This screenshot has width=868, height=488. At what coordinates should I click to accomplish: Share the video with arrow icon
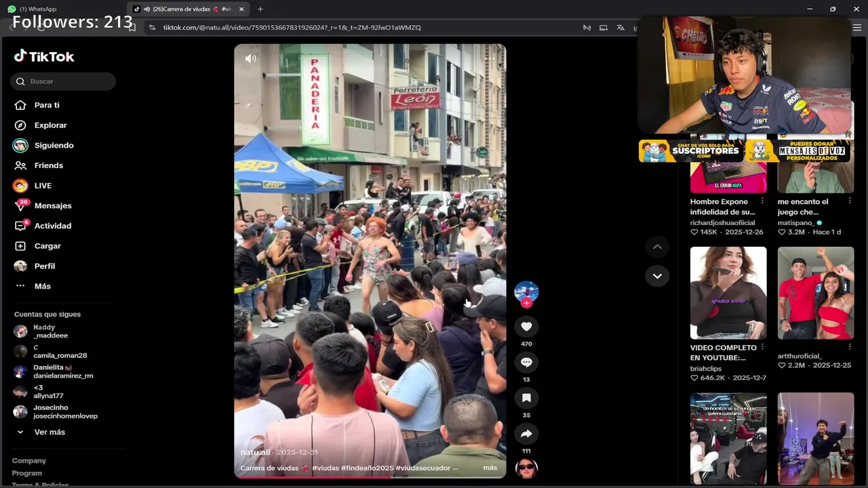pos(526,434)
